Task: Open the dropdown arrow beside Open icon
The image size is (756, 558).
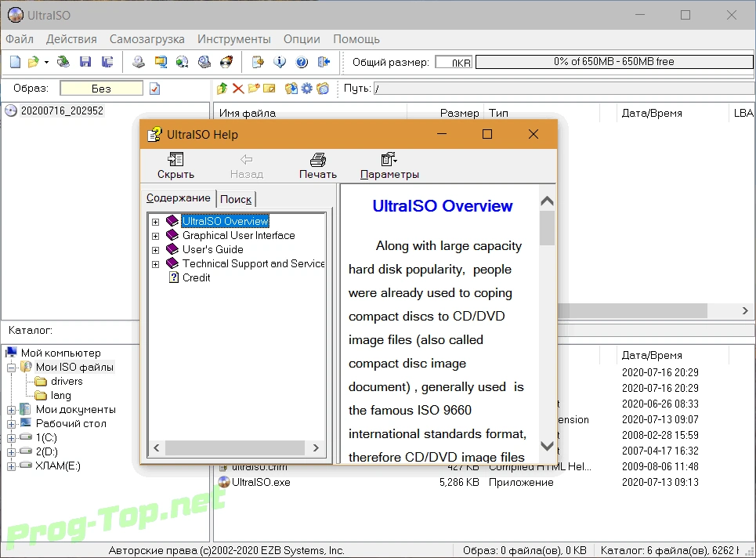Action: coord(46,62)
